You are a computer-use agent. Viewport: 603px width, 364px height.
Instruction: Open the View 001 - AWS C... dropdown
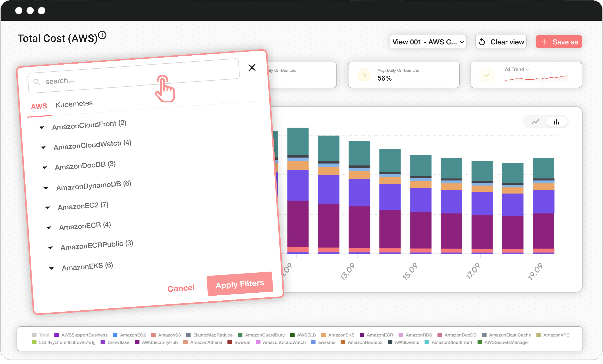pyautogui.click(x=428, y=42)
